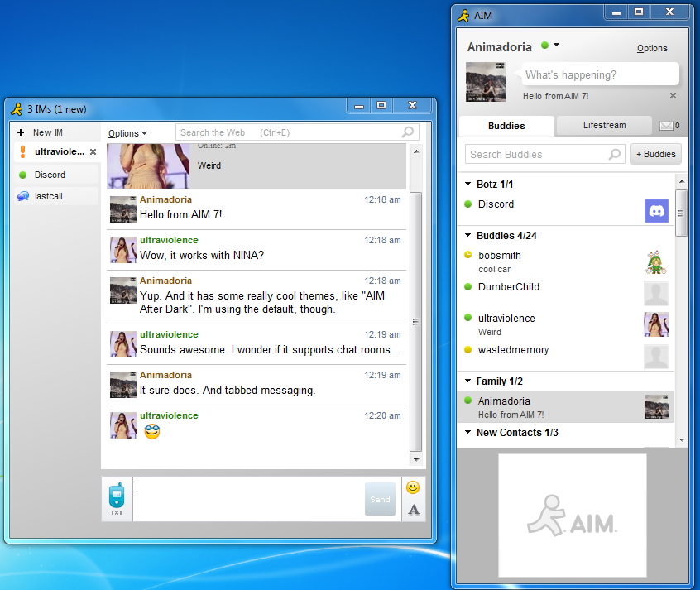Select buddy wastedmemory
Viewport: 700px width, 590px height.
click(566, 356)
